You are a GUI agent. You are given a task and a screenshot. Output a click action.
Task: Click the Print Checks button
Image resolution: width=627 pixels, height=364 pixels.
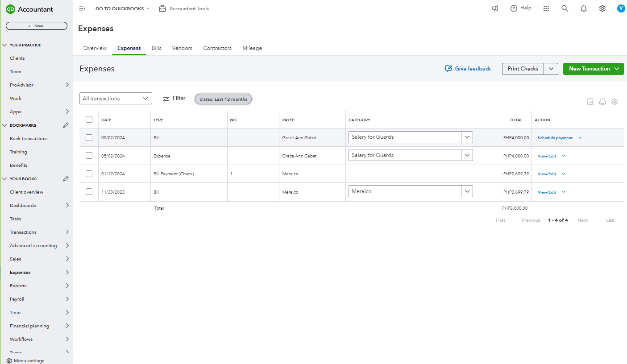click(523, 69)
